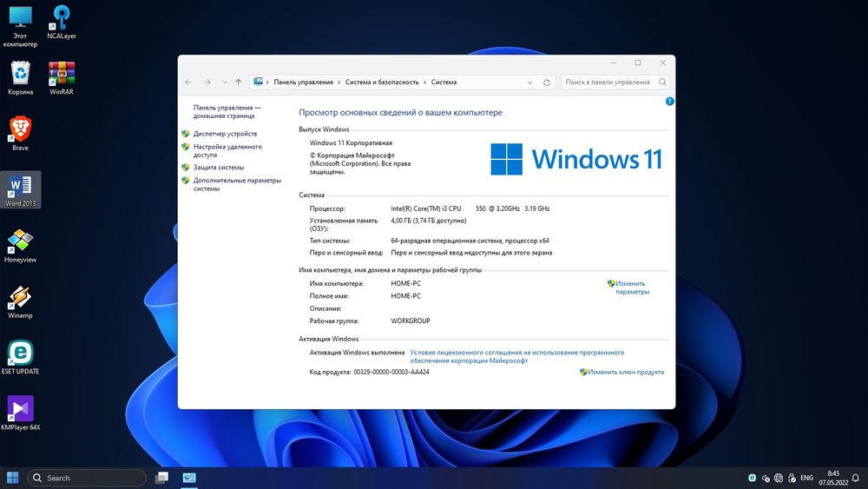Screen dimensions: 868x489
Task: Select the 'Корзина' recycle bin icon
Action: [21, 78]
